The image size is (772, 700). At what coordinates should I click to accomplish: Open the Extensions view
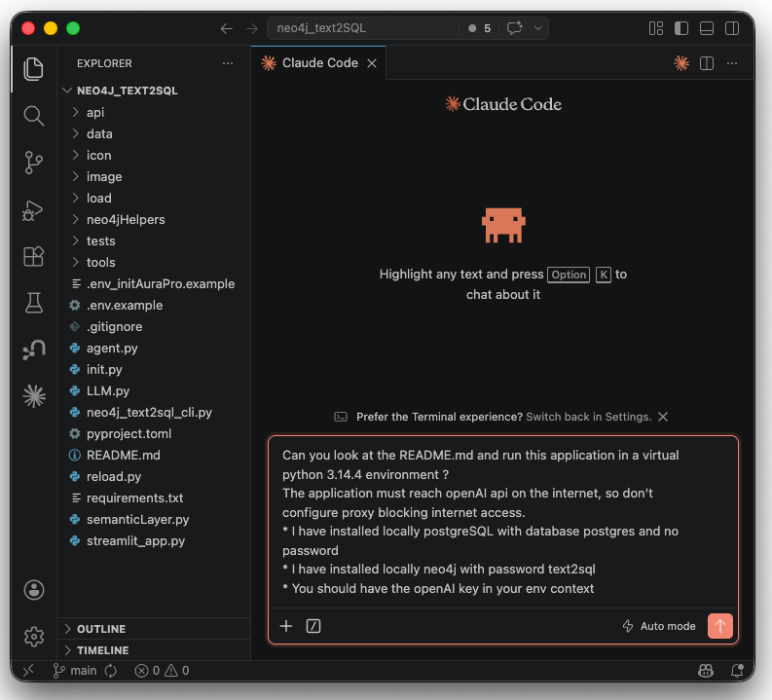pyautogui.click(x=33, y=256)
